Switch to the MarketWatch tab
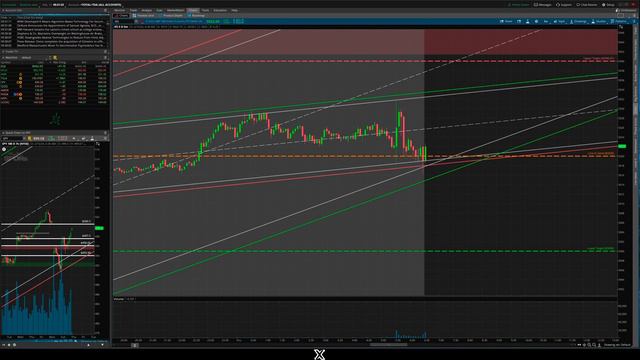The image size is (640, 360). (176, 10)
